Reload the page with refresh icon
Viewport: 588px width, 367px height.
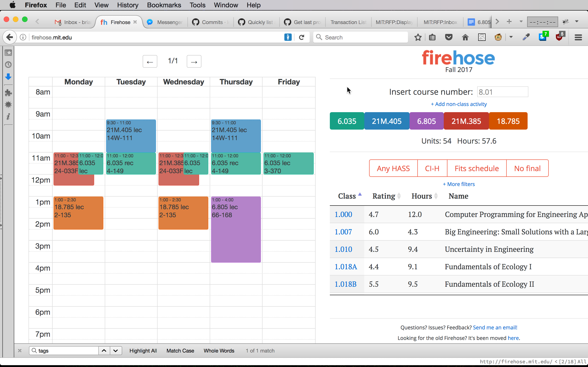click(302, 37)
